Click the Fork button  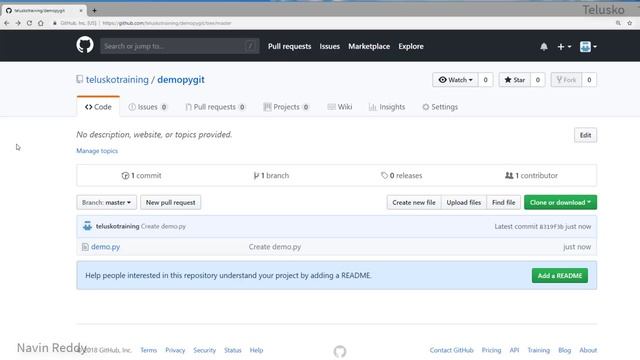coord(566,80)
